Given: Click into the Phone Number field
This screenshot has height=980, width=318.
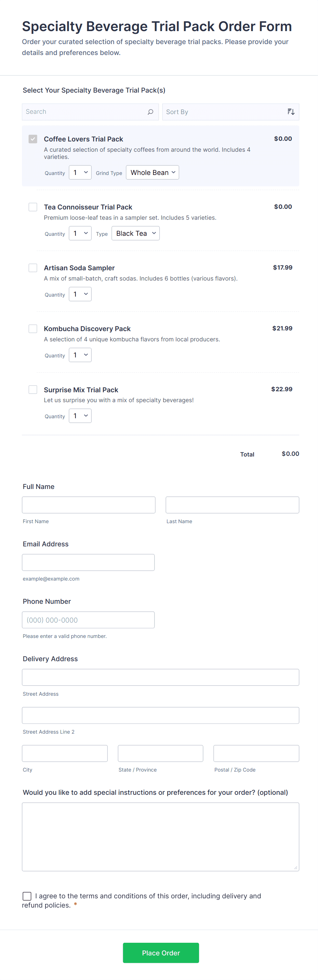Looking at the screenshot, I should click(88, 620).
